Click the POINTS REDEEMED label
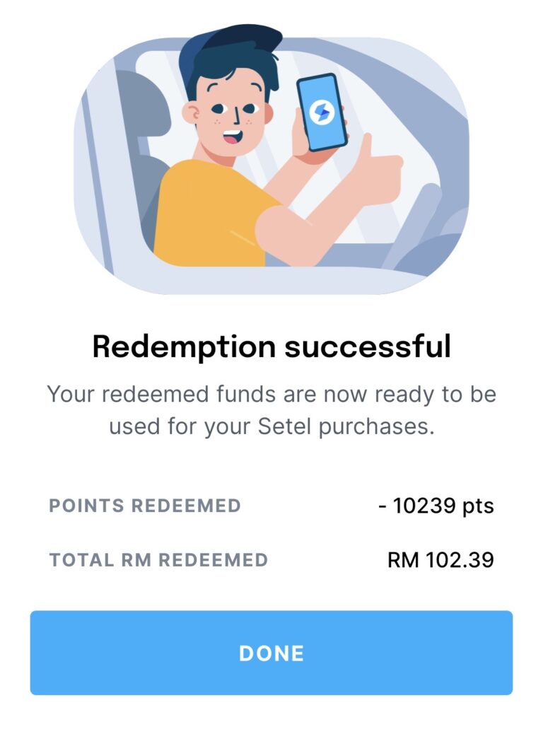Screen dimensions: 543x756 [x=145, y=506]
